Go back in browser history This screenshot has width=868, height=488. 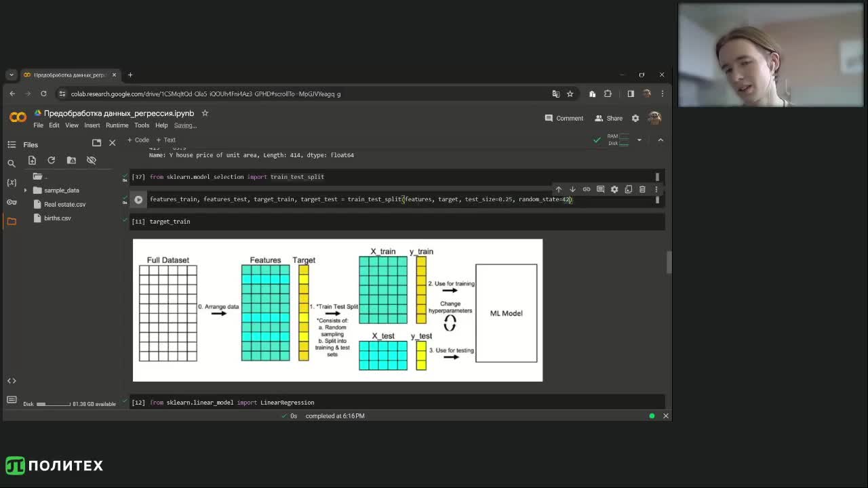12,94
